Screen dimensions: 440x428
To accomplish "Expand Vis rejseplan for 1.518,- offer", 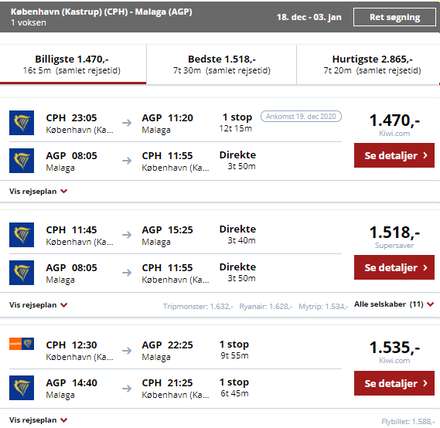I will pyautogui.click(x=38, y=305).
